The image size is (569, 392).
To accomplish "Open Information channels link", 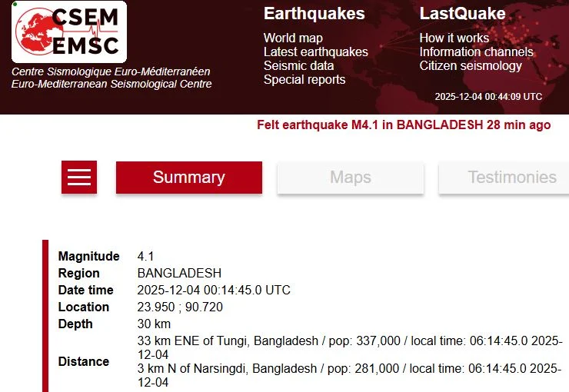I will coord(476,51).
